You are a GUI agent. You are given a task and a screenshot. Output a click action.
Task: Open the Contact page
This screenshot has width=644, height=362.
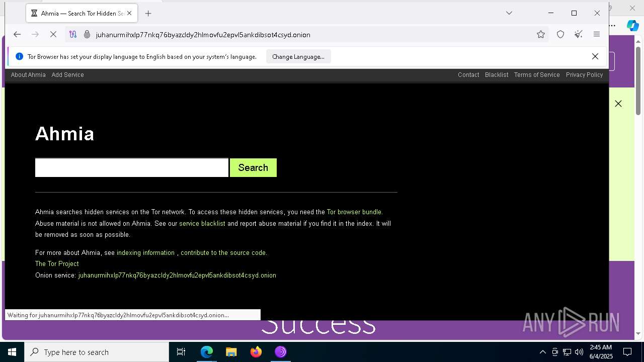pyautogui.click(x=468, y=75)
